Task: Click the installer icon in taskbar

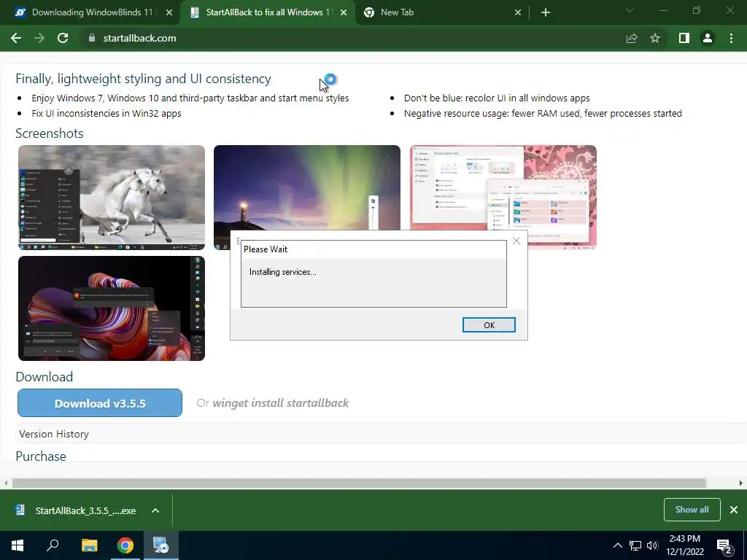Action: pos(160,545)
